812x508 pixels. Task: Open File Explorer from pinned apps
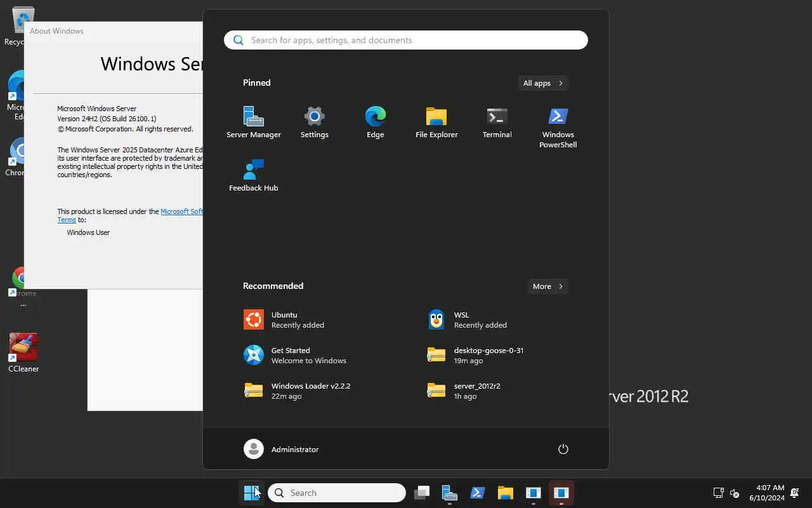(x=436, y=122)
